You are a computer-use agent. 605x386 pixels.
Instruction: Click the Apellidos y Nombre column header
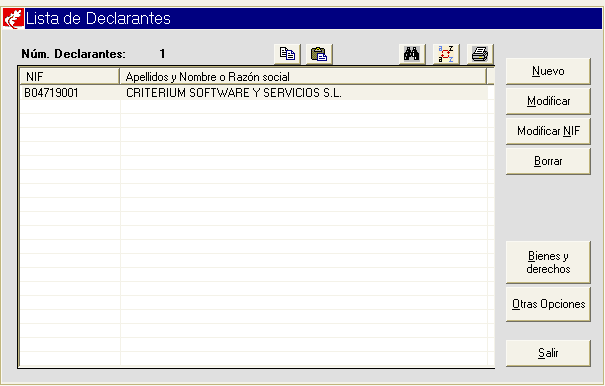[x=303, y=77]
